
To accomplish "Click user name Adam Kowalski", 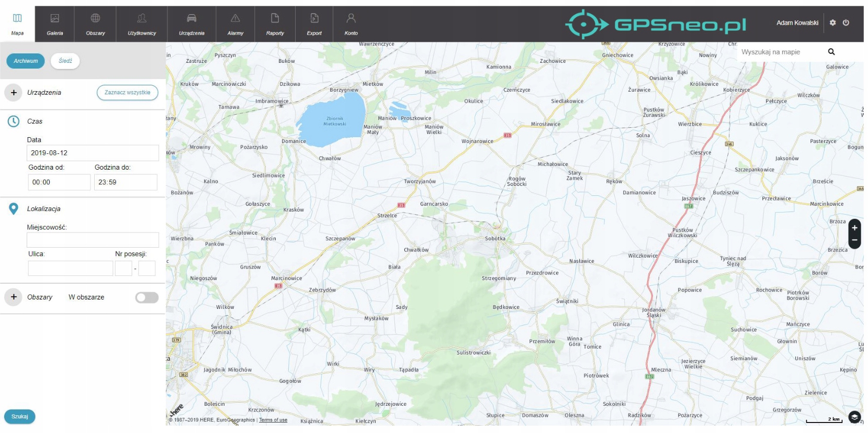I will click(797, 23).
